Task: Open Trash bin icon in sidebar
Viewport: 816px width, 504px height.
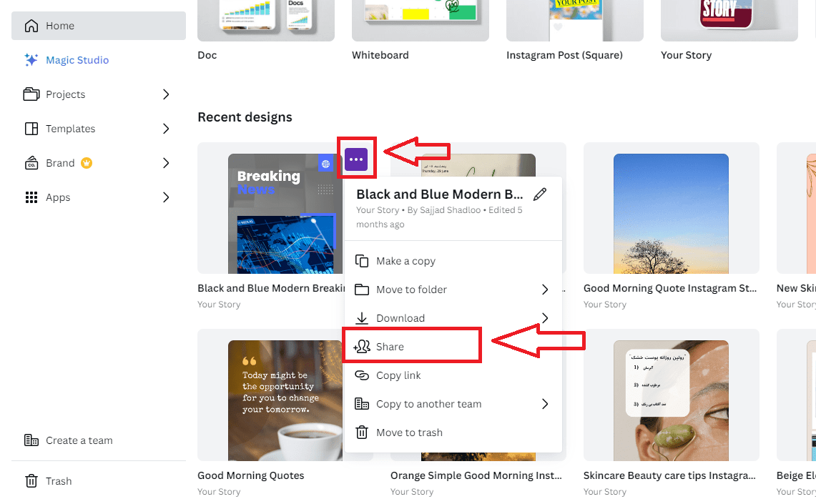Action: point(31,481)
